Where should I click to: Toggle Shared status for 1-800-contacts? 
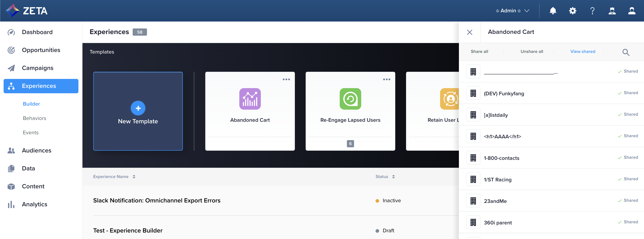pos(628,157)
